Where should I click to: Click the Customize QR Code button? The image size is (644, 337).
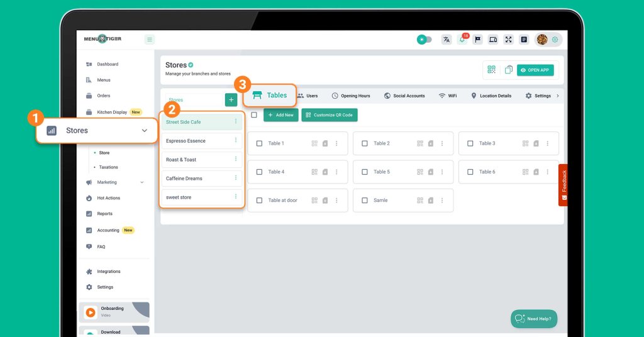(330, 115)
